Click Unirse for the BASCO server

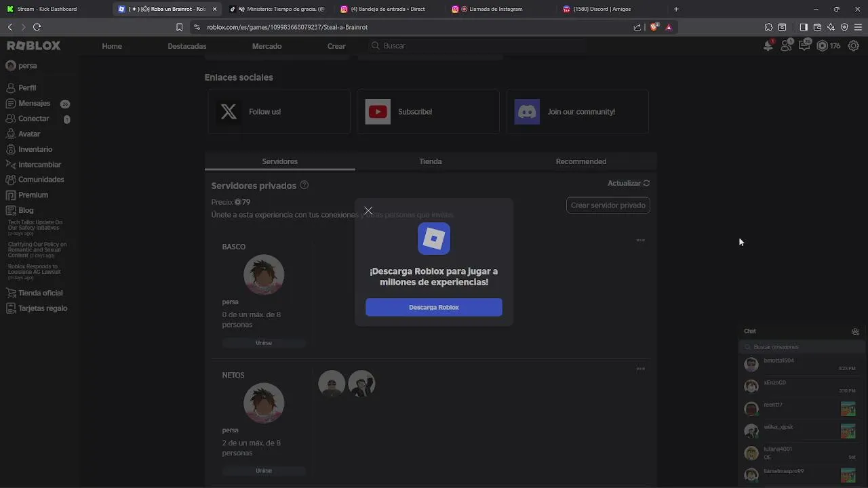click(264, 343)
